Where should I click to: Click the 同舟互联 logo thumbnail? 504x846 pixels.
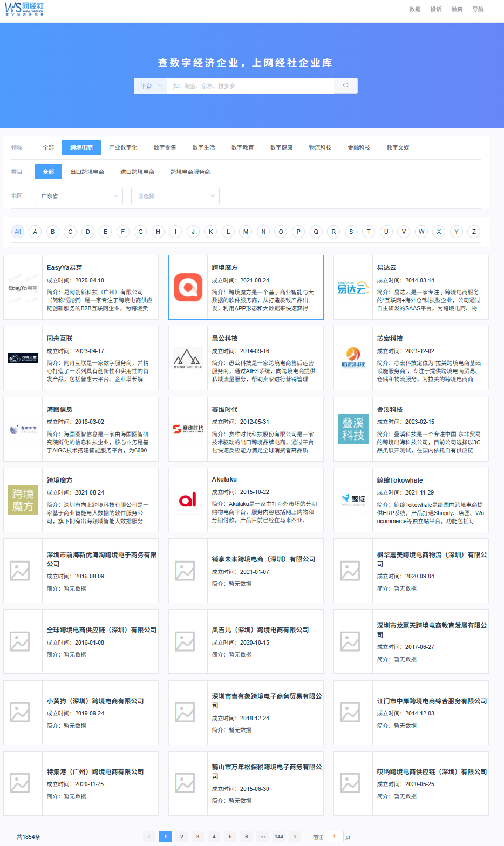(x=23, y=358)
